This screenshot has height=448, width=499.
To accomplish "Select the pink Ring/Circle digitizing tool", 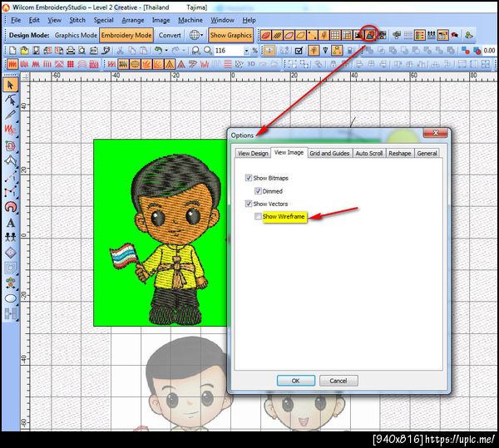I will pos(10,207).
